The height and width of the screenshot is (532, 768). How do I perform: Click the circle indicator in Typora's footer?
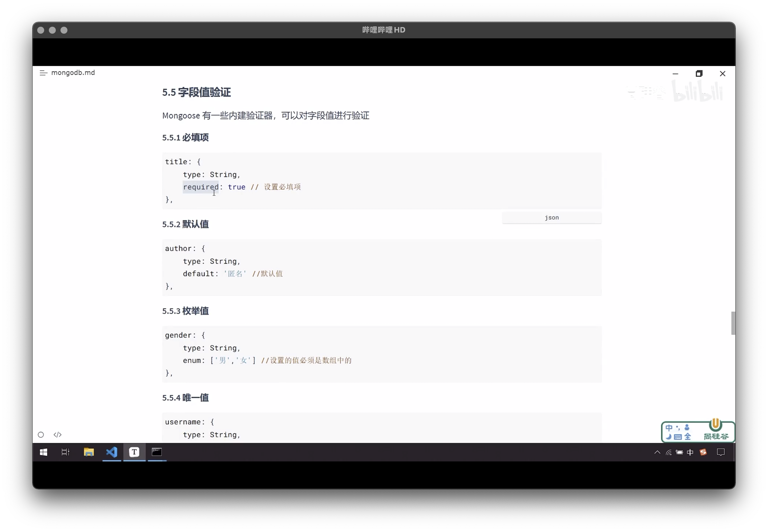pyautogui.click(x=40, y=434)
